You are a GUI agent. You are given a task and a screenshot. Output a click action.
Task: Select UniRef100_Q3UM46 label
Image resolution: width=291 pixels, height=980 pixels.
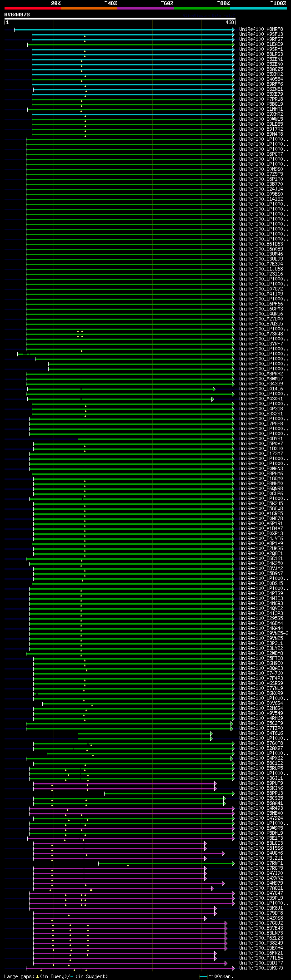coord(261,254)
